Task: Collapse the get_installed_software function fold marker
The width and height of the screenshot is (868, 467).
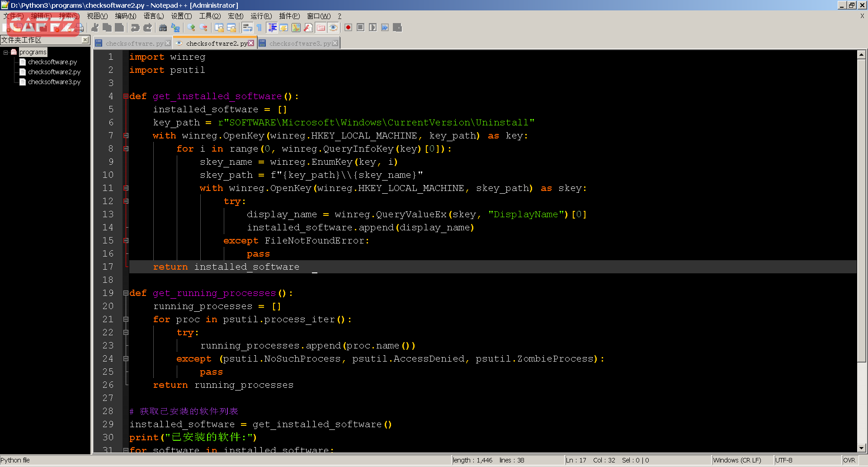Action: pos(126,96)
